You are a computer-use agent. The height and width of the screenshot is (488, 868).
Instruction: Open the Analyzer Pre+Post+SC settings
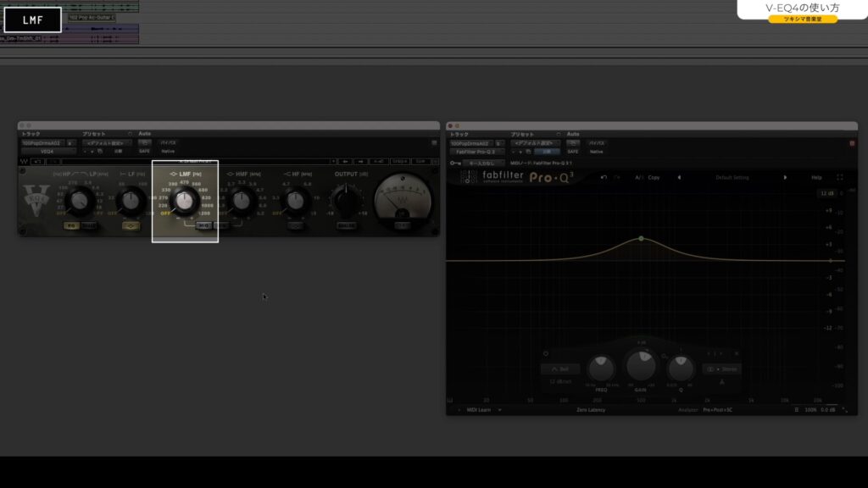pyautogui.click(x=717, y=410)
